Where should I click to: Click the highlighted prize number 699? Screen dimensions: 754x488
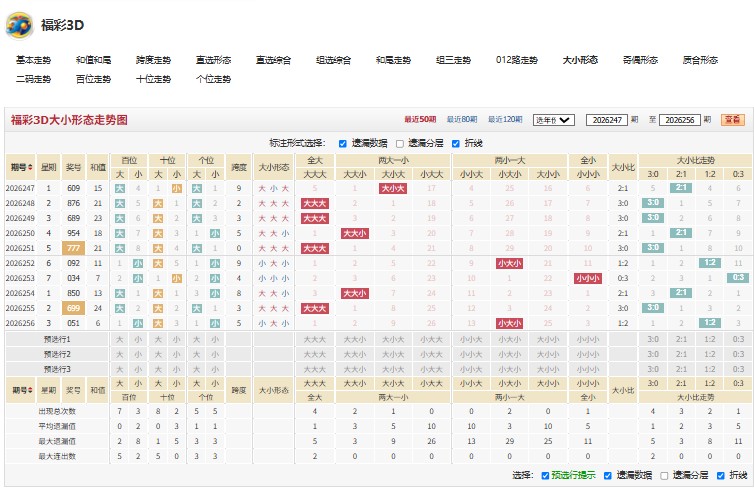coord(74,308)
